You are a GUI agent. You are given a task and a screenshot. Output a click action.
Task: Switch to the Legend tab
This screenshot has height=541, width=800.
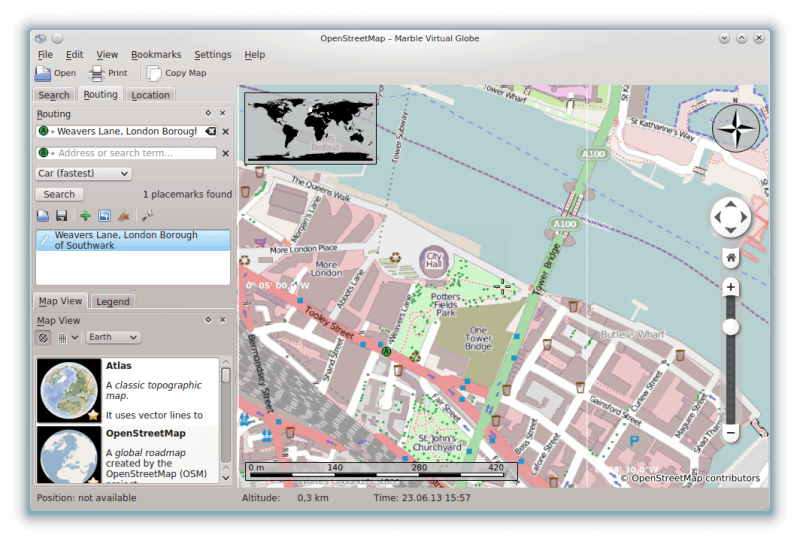point(113,302)
